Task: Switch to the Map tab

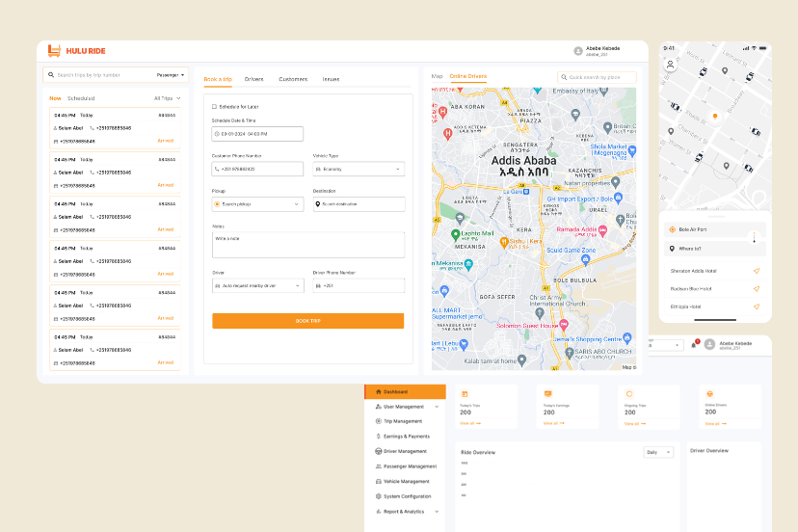Action: tap(438, 76)
